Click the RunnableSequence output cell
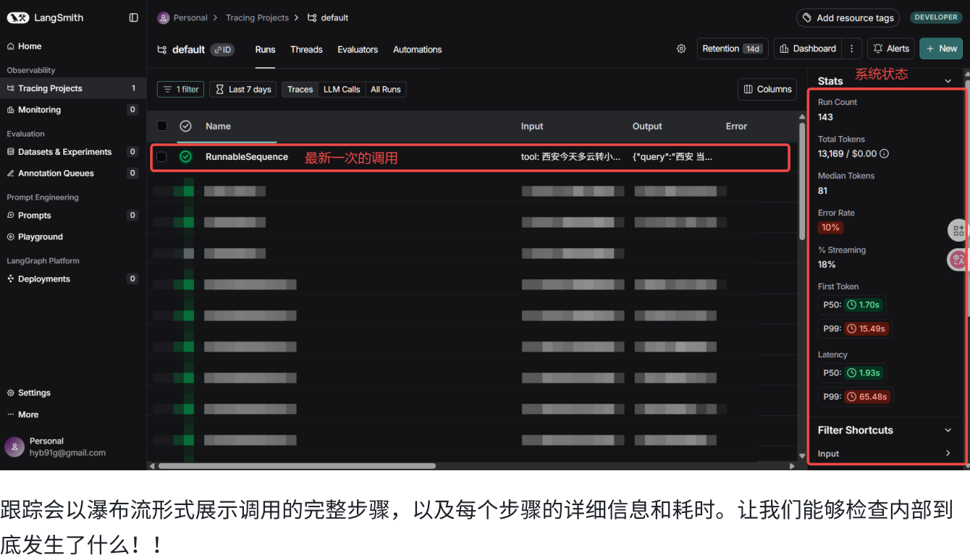This screenshot has height=560, width=970. click(672, 156)
